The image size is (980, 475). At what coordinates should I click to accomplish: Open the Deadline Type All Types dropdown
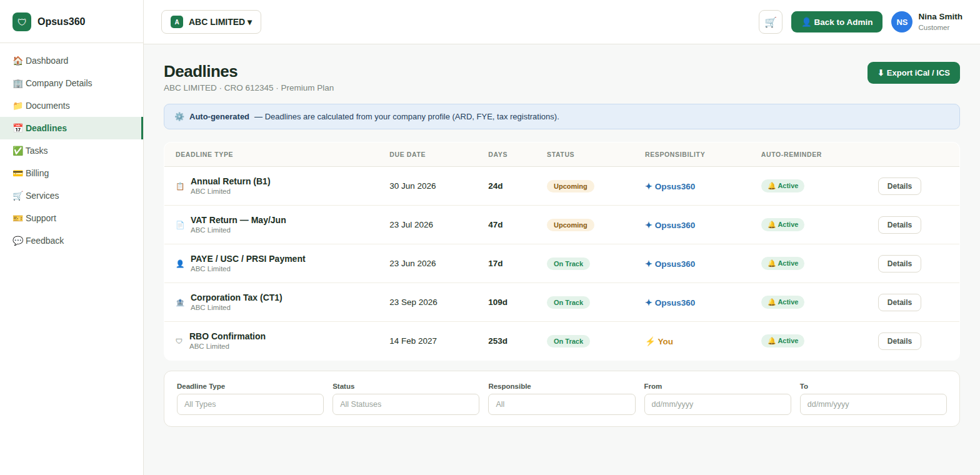(x=250, y=404)
